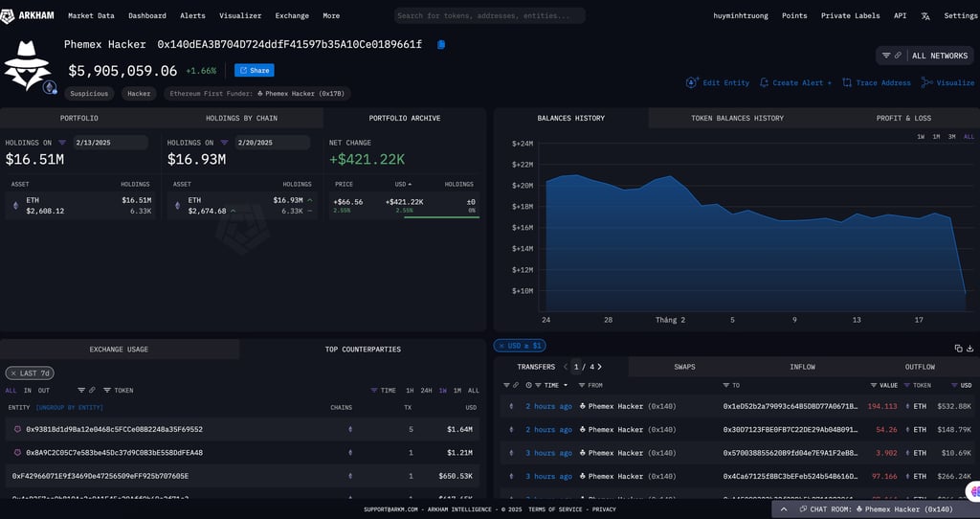Open Profit & Loss tab

point(903,118)
